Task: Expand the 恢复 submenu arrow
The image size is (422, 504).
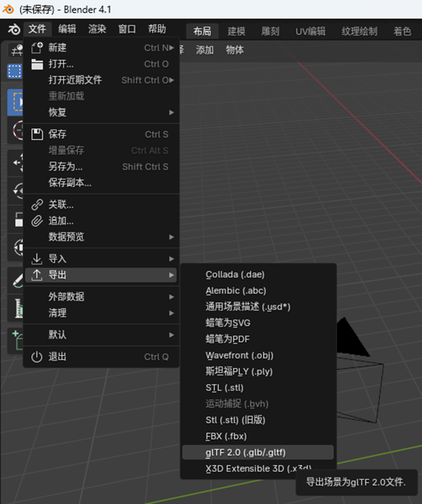Action: (171, 112)
